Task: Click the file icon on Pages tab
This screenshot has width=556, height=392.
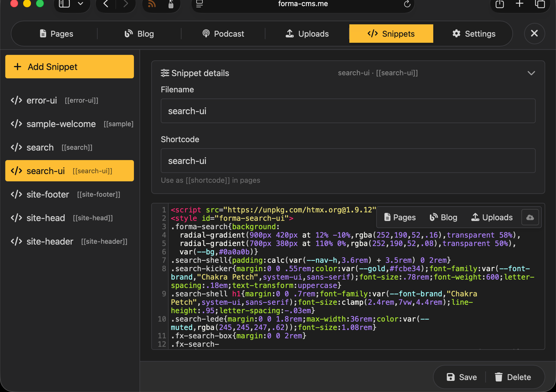Action: [x=43, y=34]
